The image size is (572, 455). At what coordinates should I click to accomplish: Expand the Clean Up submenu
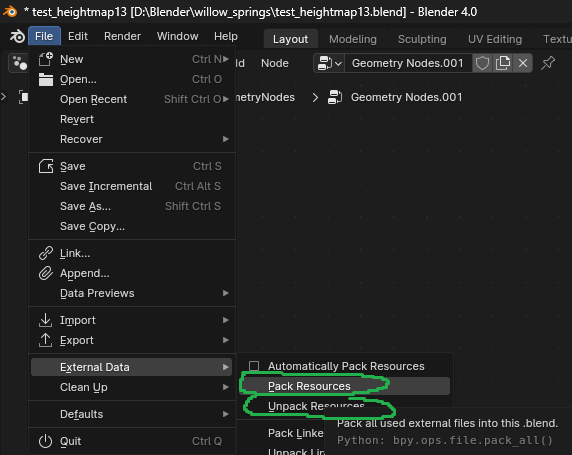[x=132, y=387]
